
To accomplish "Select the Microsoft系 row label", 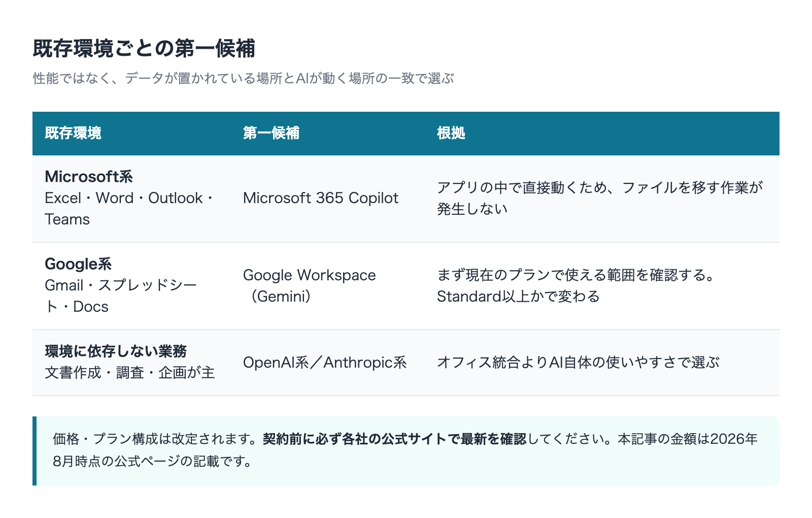I will (89, 177).
